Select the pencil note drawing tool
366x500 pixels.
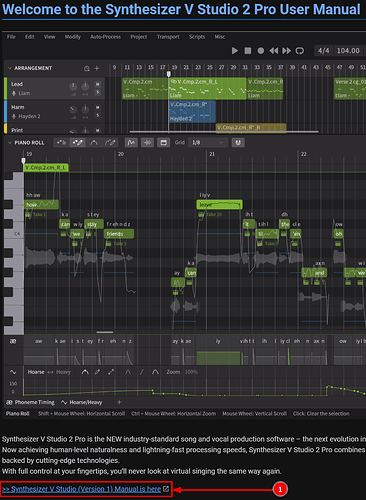pyautogui.click(x=78, y=143)
